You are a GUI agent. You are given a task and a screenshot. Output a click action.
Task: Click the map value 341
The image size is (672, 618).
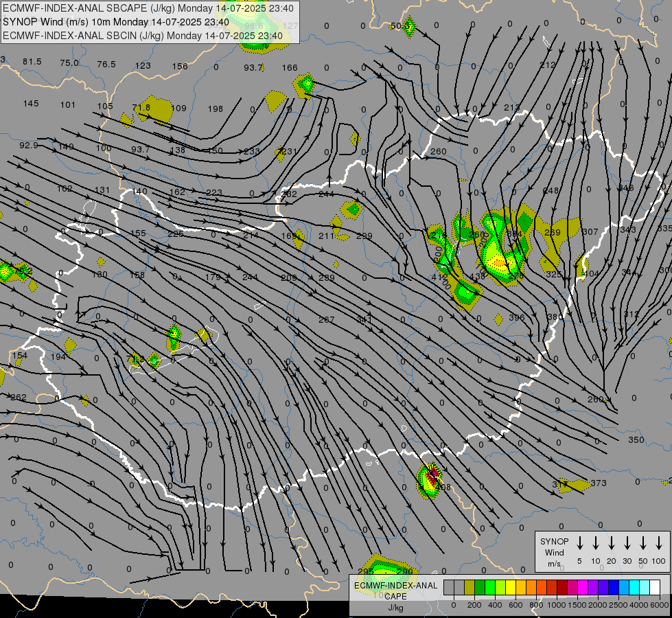point(364,319)
